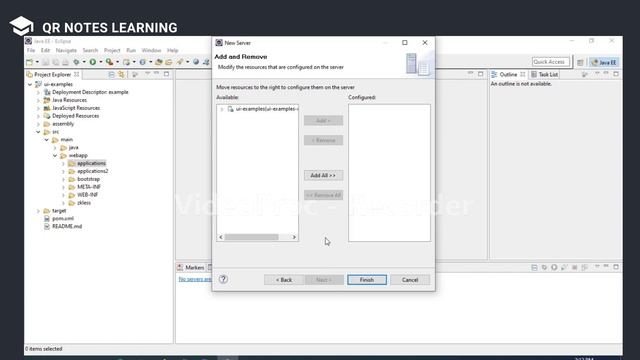Expand the Deployment Descriptor node
This screenshot has width=640, height=360.
(38, 93)
